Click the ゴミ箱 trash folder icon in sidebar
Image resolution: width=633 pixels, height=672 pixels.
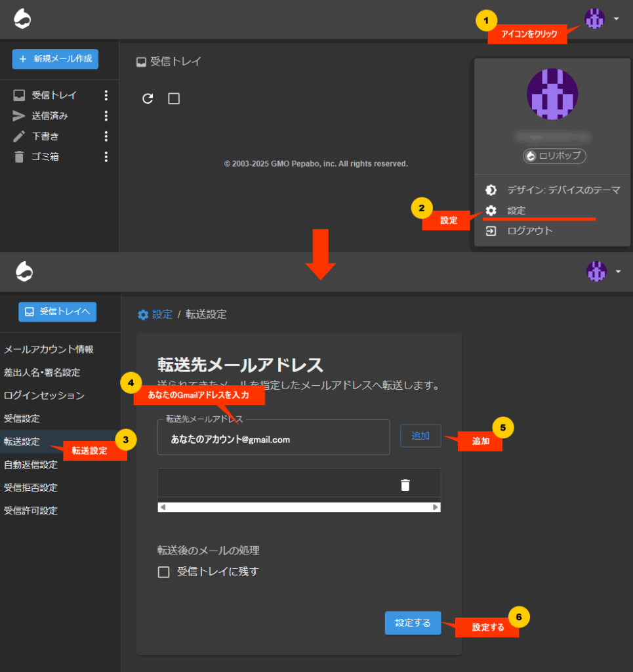[19, 157]
